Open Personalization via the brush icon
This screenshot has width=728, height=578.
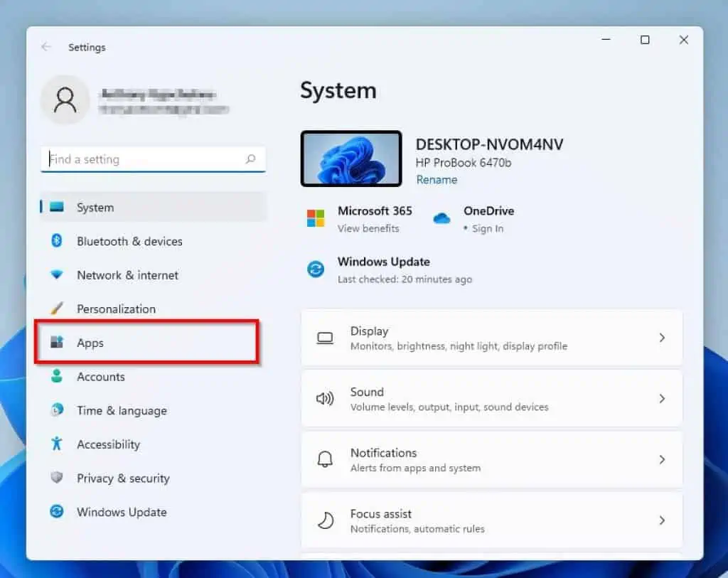point(57,309)
